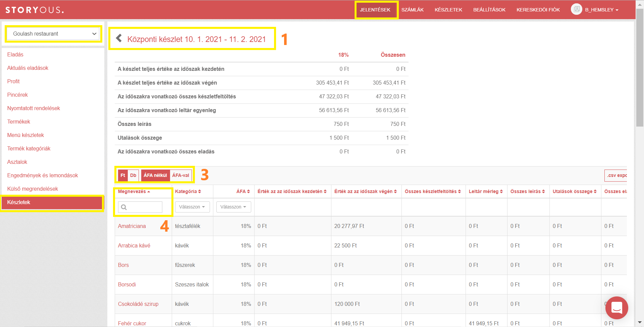Select Eladás in the sidebar
This screenshot has height=327, width=644.
click(15, 54)
